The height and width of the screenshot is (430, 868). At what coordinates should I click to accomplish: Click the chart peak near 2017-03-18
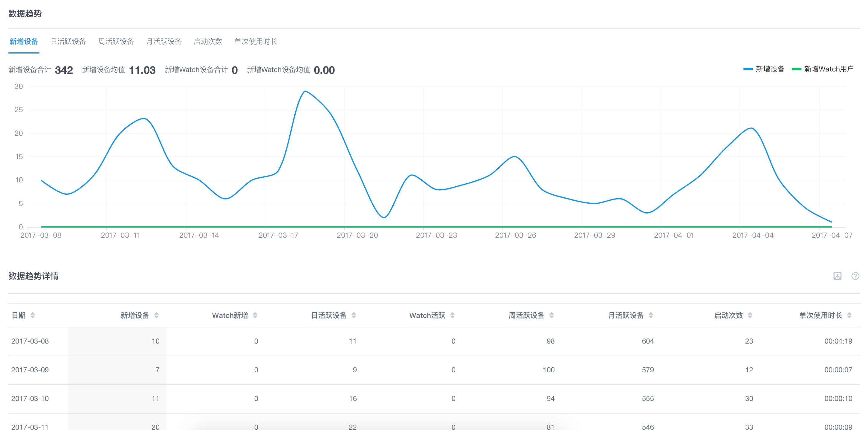[305, 91]
